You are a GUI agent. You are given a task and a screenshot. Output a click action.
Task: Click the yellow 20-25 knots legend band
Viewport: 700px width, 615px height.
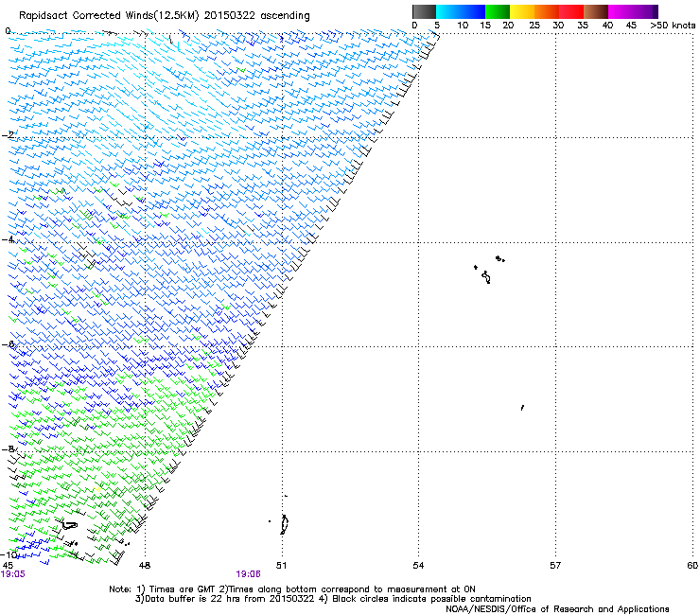(x=521, y=11)
